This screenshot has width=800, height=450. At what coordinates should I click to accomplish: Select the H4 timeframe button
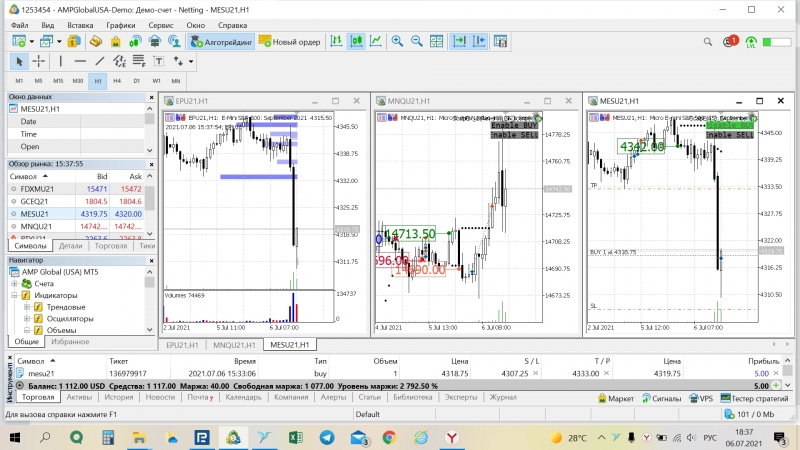pyautogui.click(x=117, y=80)
